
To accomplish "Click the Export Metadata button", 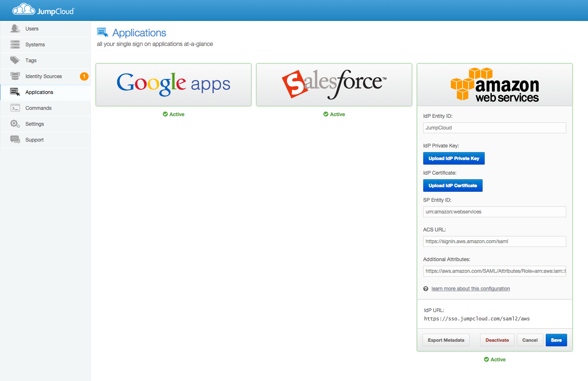I will pyautogui.click(x=446, y=340).
